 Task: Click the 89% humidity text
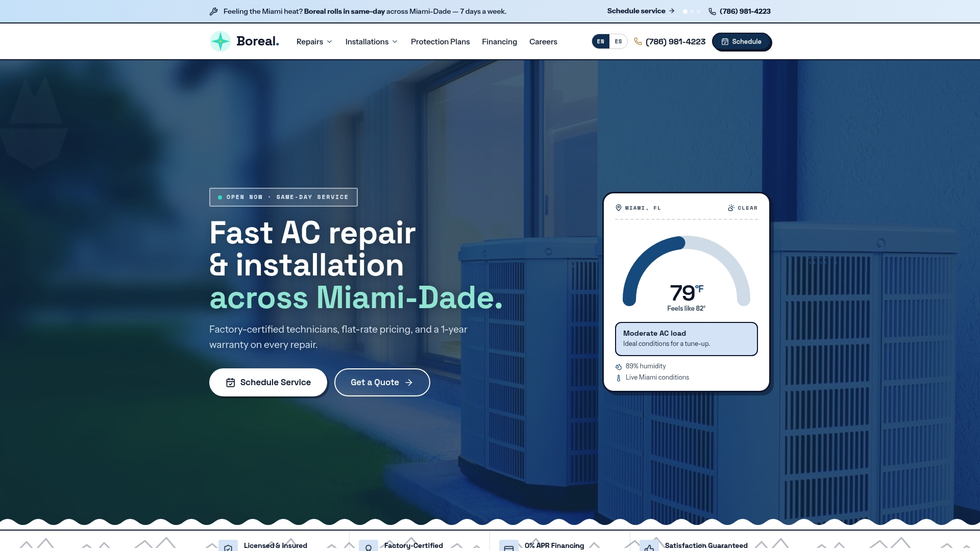tap(646, 366)
